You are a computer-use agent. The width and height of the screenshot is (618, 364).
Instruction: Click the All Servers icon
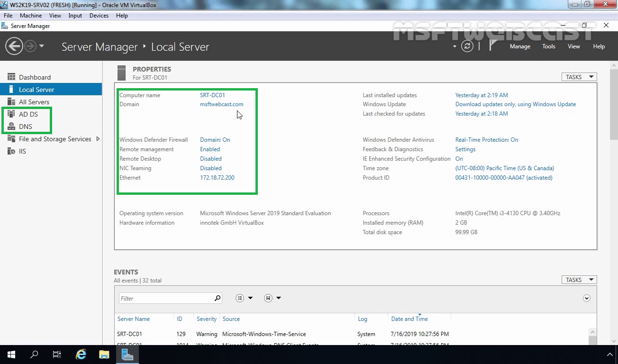click(11, 101)
